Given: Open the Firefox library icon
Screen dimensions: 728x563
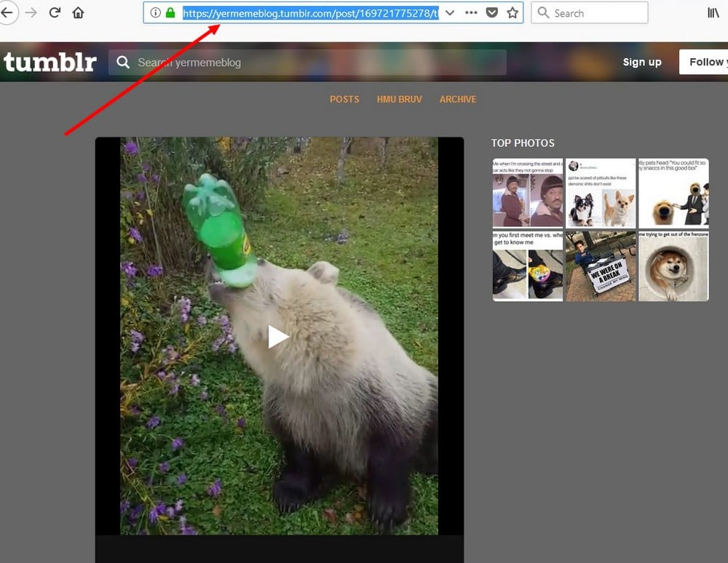Looking at the screenshot, I should (x=713, y=12).
